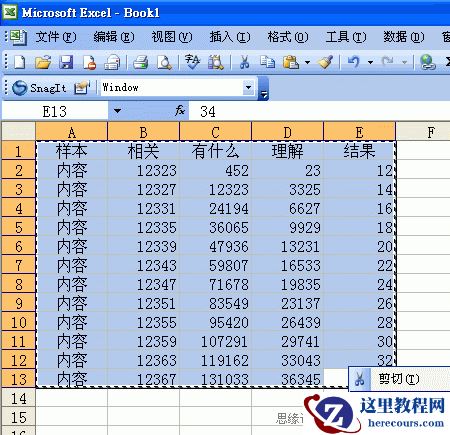Image resolution: width=450 pixels, height=435 pixels.
Task: Select column A header
Action: coord(72,132)
